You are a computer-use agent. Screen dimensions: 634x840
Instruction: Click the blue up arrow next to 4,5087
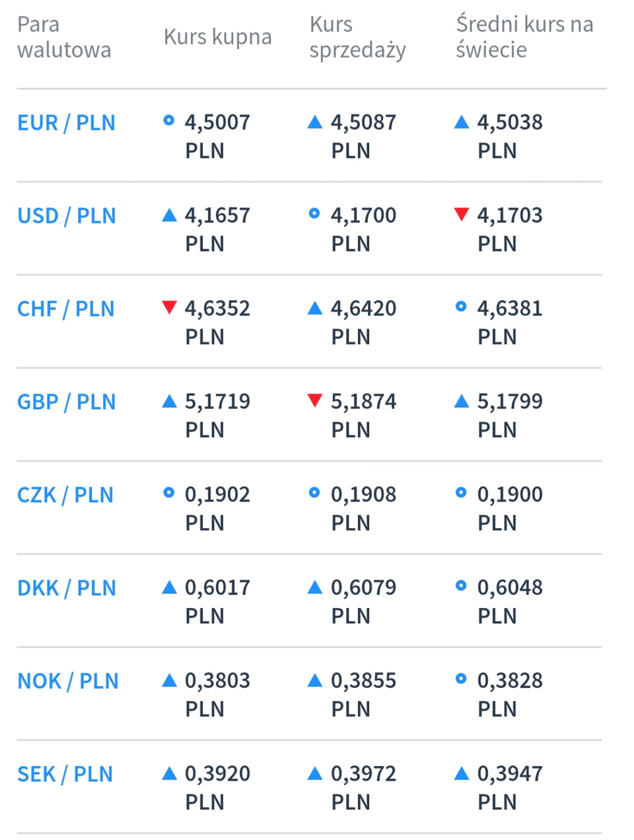tap(315, 122)
